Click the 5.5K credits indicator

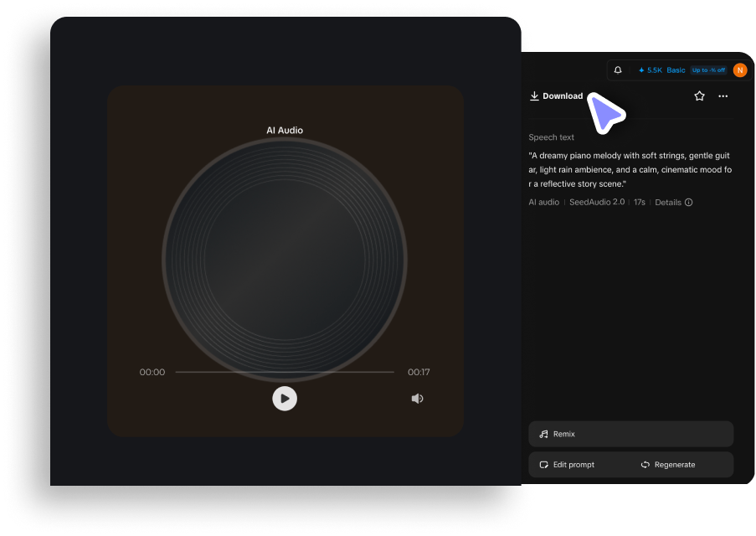coord(650,70)
